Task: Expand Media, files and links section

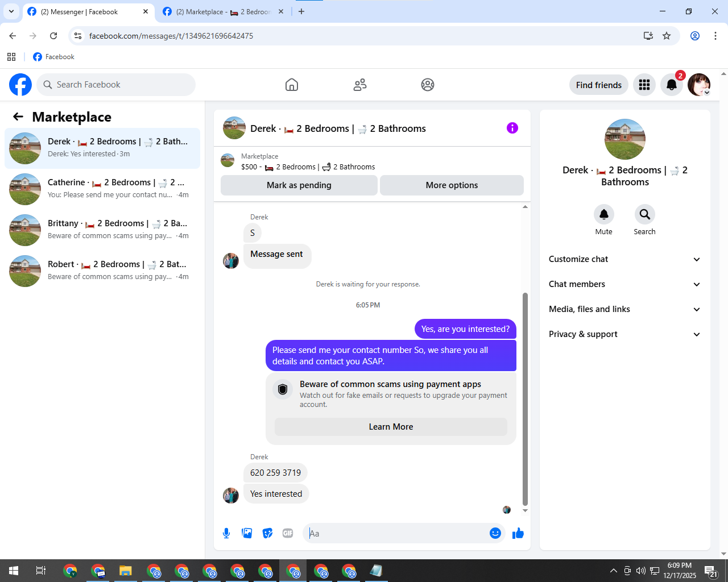Action: pyautogui.click(x=625, y=309)
